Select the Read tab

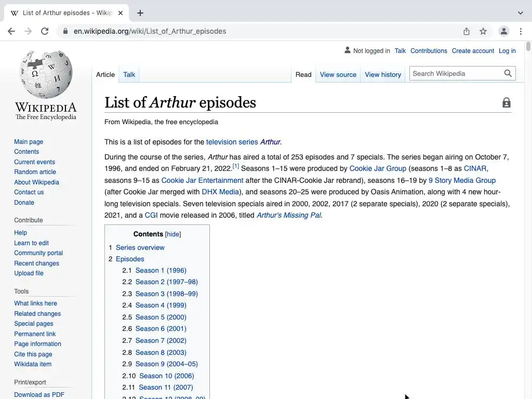(303, 74)
